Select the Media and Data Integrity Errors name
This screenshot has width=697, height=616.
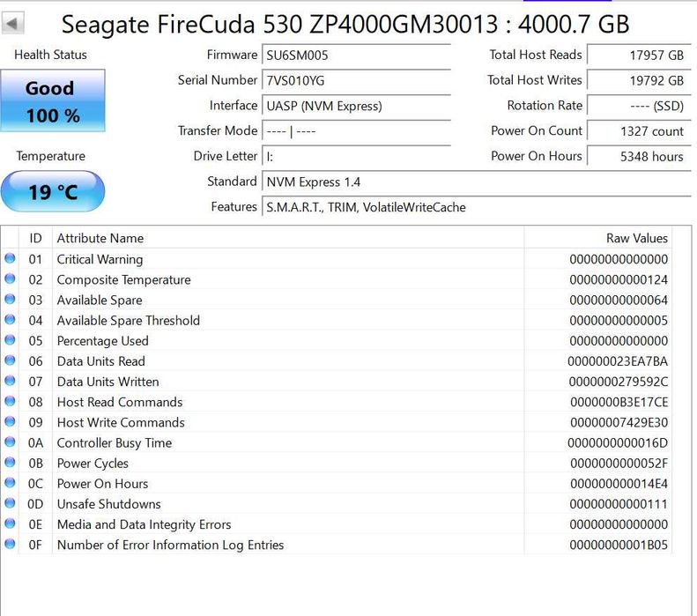[144, 525]
